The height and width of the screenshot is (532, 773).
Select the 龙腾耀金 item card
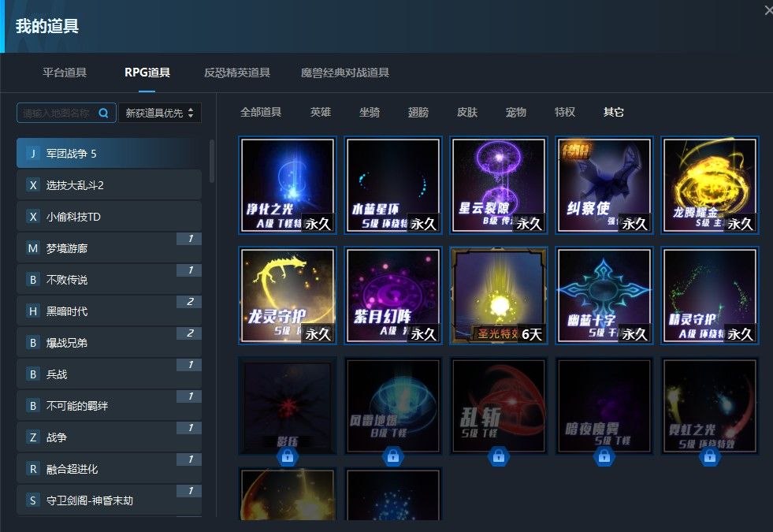pyautogui.click(x=709, y=185)
